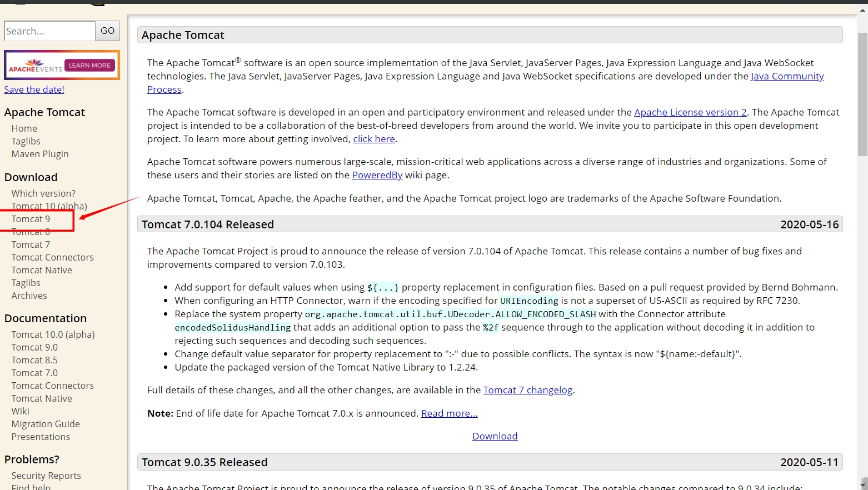Select Tomcat 7 download link

(31, 244)
